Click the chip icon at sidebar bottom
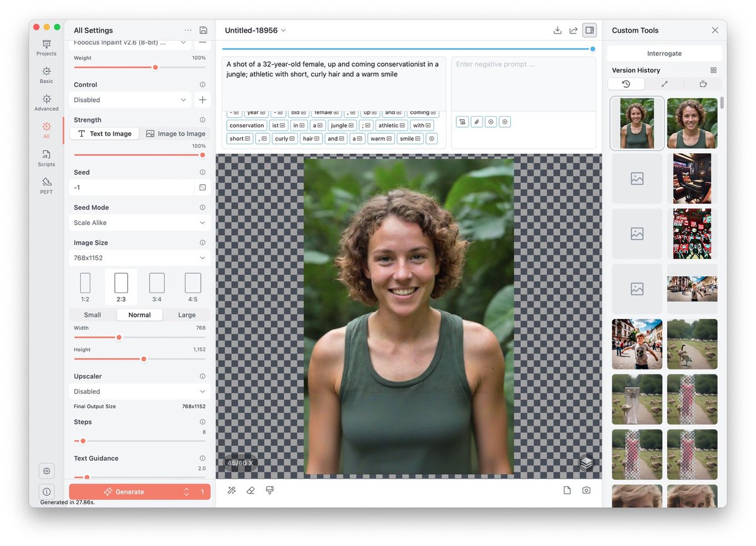Screen dimensions: 756x546 (46, 471)
